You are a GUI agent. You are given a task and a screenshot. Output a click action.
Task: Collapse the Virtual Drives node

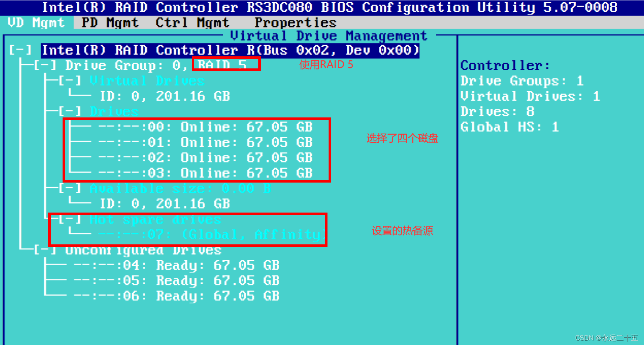pos(70,81)
